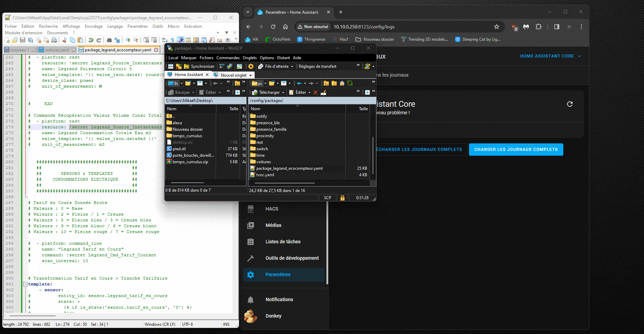Screen dimensions: 644x334
Task: Open the Télécharger dropdown arrow
Action: (x=283, y=92)
